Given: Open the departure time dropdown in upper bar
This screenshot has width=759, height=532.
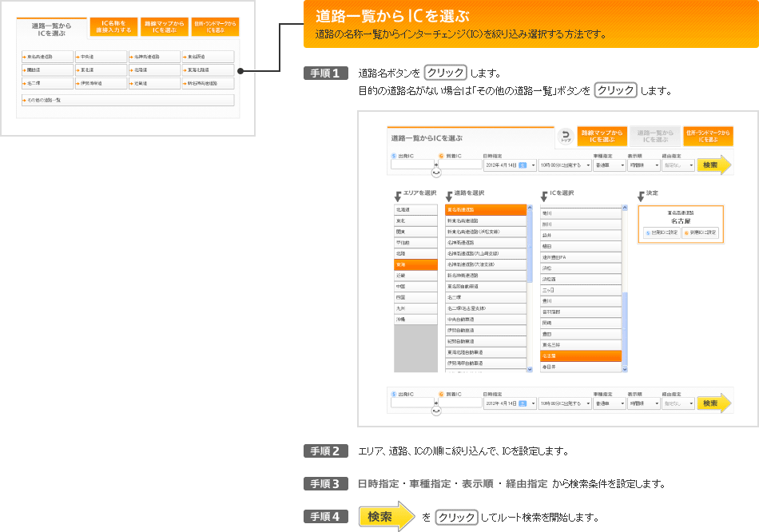Looking at the screenshot, I should pos(565,165).
